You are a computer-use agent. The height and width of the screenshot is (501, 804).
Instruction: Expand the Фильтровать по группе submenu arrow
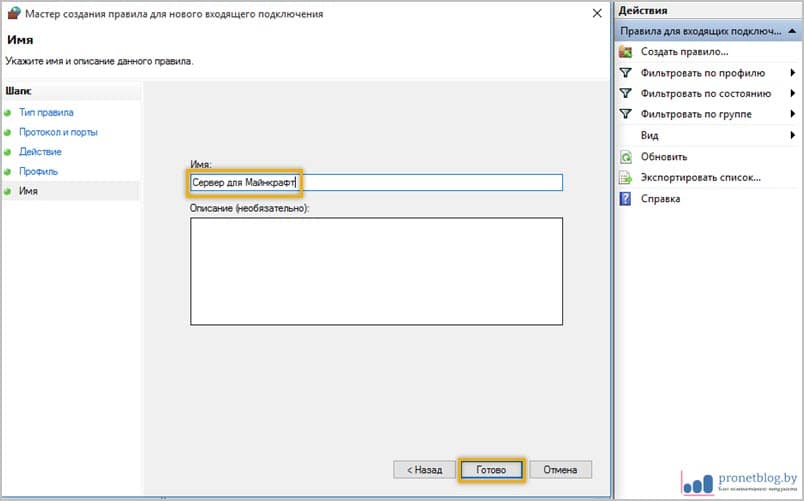[792, 115]
